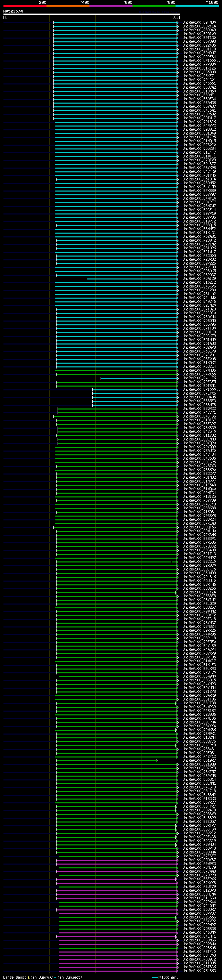Viewport: 222px width, 980px height.
Task: Click the white query sequence ruler bar
Action: [92, 15]
